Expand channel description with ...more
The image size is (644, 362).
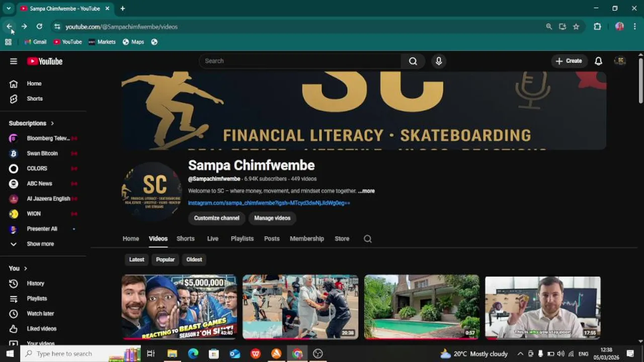pos(366,191)
